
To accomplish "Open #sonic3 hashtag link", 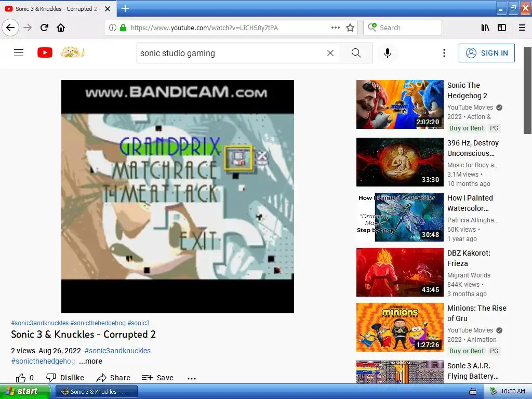I will 138,323.
